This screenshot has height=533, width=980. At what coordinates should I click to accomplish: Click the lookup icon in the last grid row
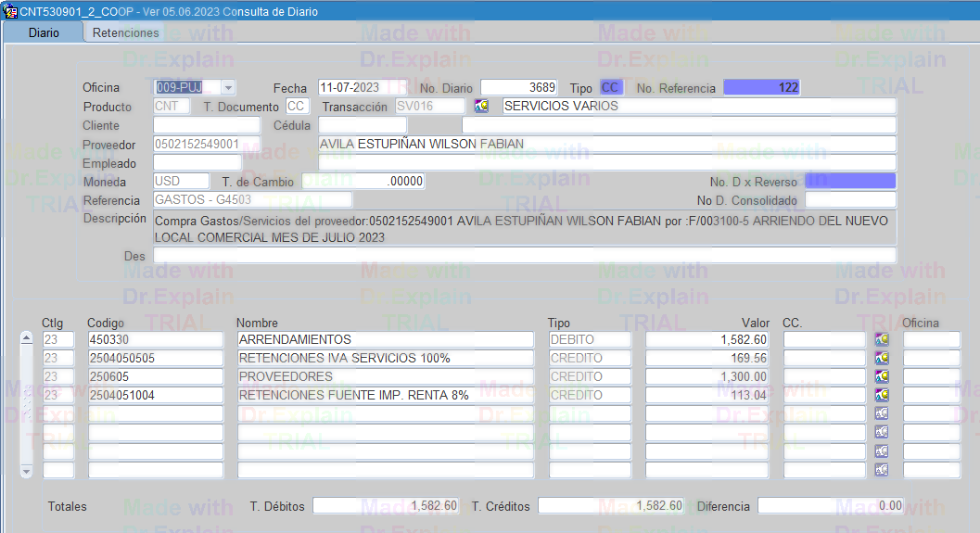(x=882, y=470)
